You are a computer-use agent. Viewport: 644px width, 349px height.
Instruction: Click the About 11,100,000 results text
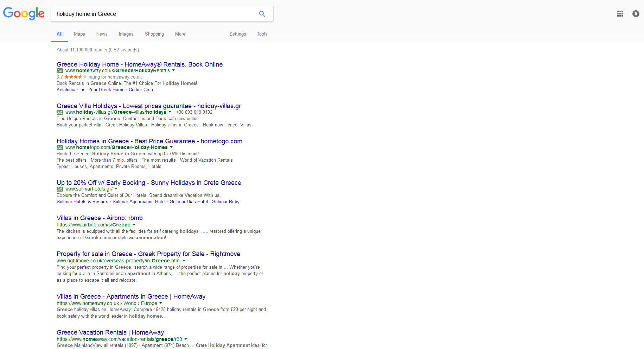[x=98, y=50]
